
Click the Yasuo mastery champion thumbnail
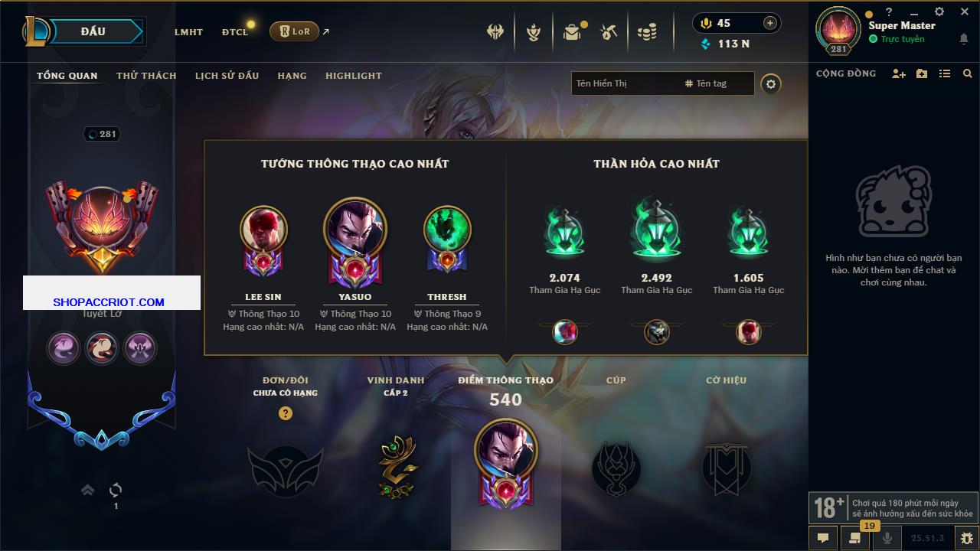click(355, 229)
